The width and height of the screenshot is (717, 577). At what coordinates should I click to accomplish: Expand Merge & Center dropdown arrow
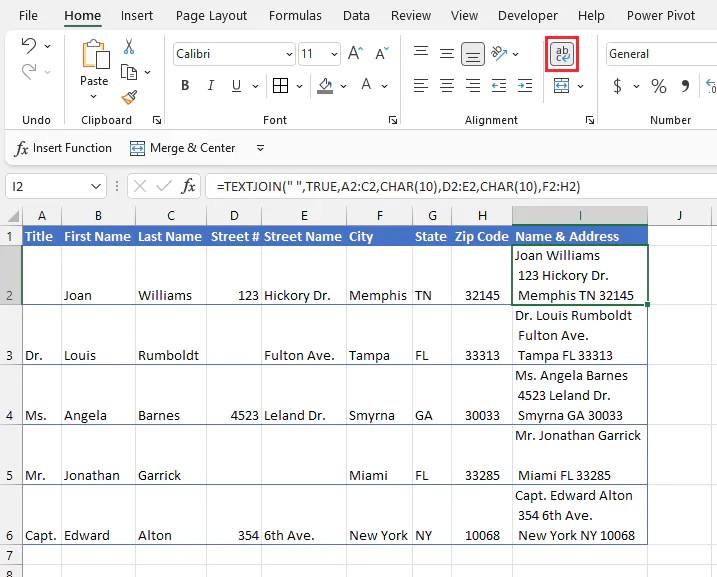point(580,86)
